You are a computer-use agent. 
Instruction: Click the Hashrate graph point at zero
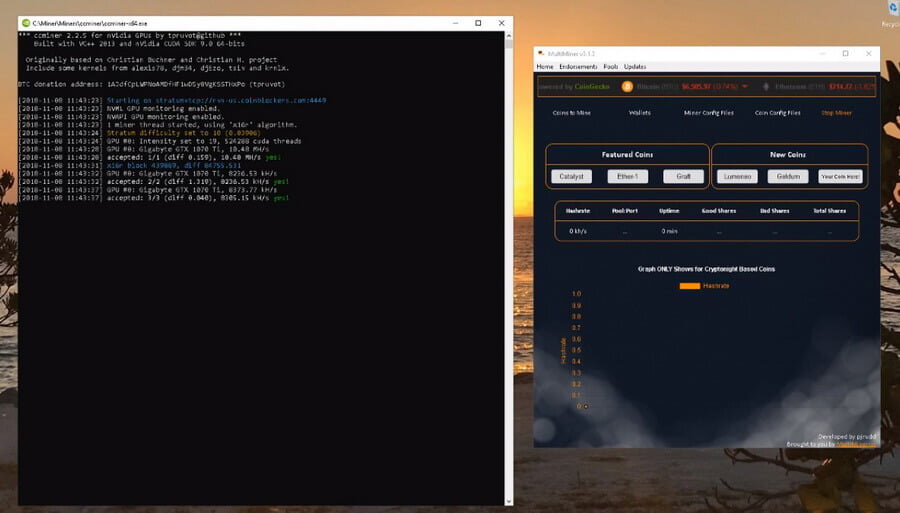tap(585, 406)
